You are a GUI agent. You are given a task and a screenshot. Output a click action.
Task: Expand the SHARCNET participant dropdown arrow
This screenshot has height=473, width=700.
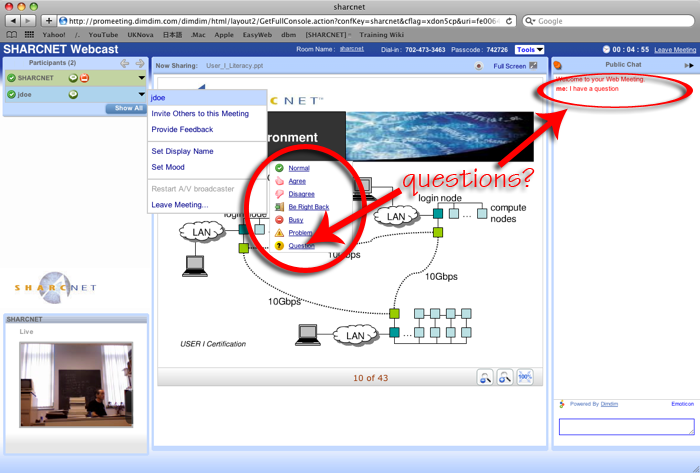click(141, 78)
